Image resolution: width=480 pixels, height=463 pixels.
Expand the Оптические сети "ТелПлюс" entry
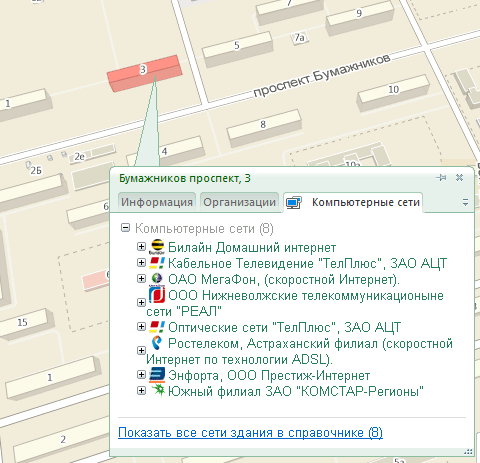(141, 327)
